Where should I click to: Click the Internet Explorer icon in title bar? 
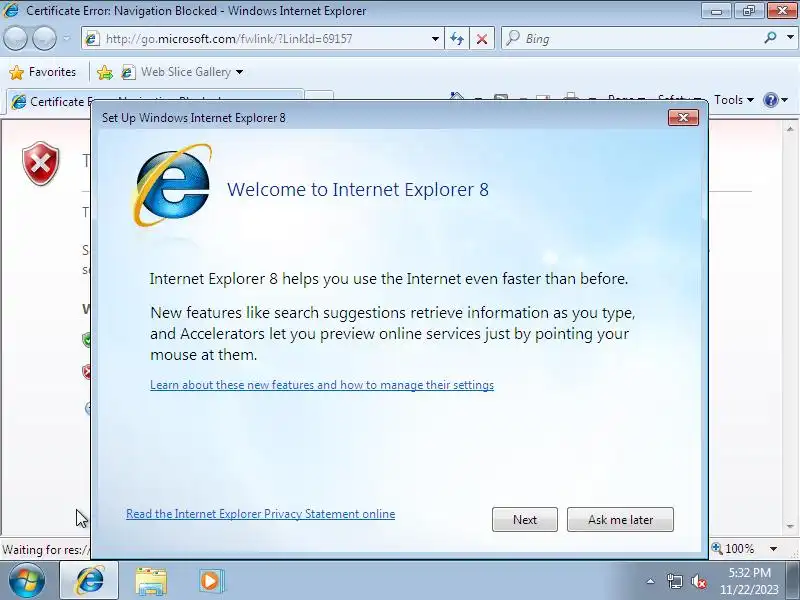pos(10,10)
